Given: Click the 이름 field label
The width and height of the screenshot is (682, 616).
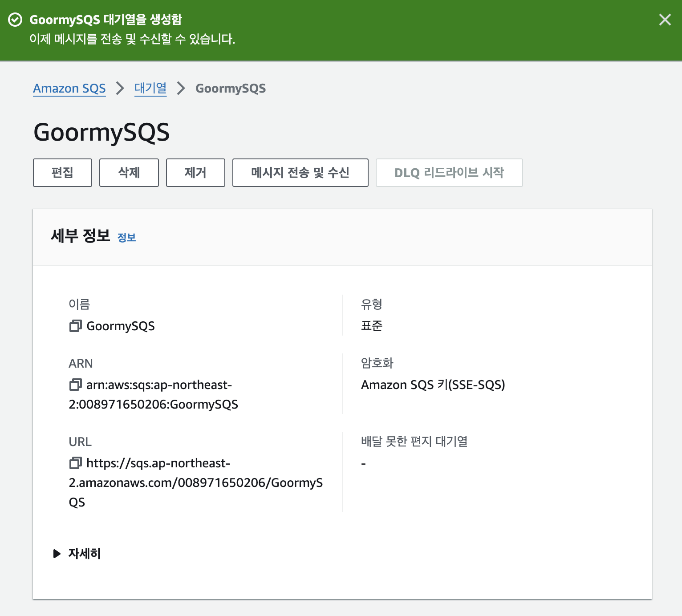Looking at the screenshot, I should pos(79,304).
